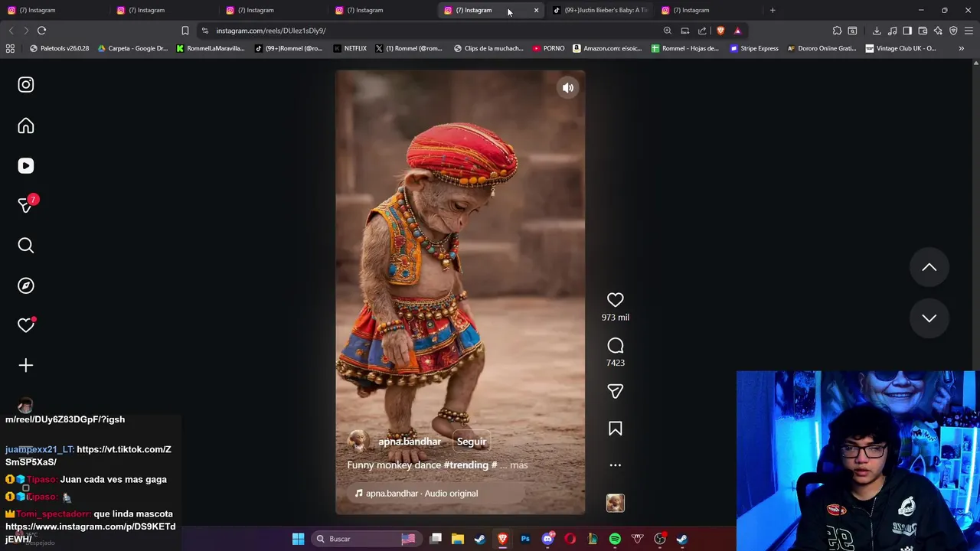Open Stripe Express bookmark
The width and height of the screenshot is (980, 551).
[x=754, y=48]
